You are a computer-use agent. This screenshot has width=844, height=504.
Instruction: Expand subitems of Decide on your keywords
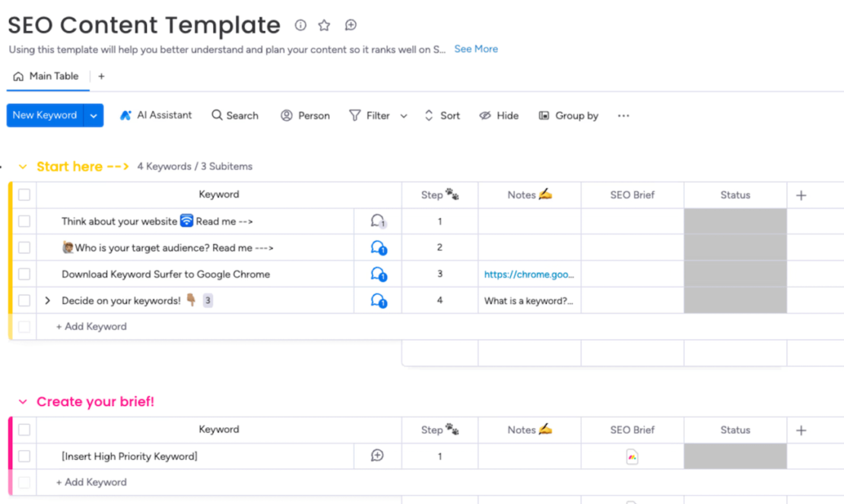pos(47,301)
